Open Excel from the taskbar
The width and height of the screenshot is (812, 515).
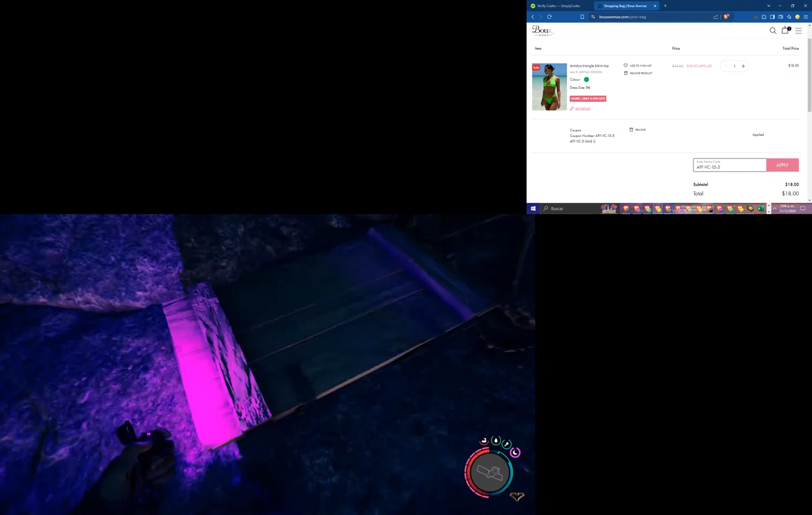[x=761, y=208]
